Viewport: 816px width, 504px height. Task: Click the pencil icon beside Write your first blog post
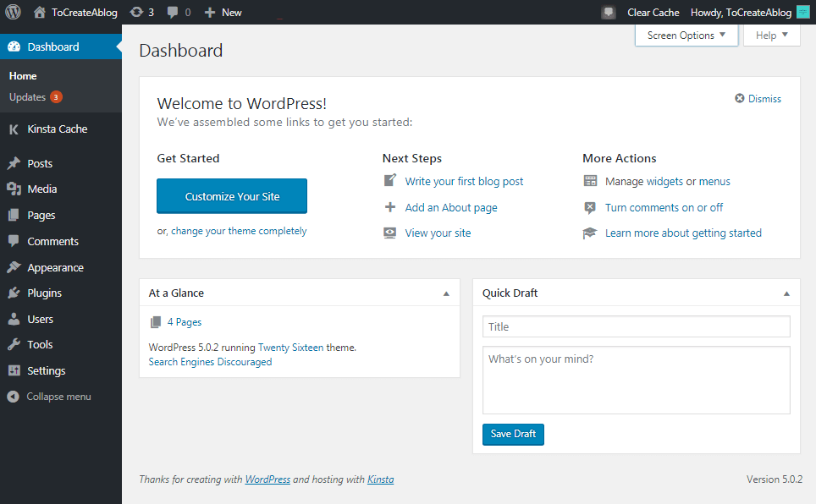(x=389, y=180)
